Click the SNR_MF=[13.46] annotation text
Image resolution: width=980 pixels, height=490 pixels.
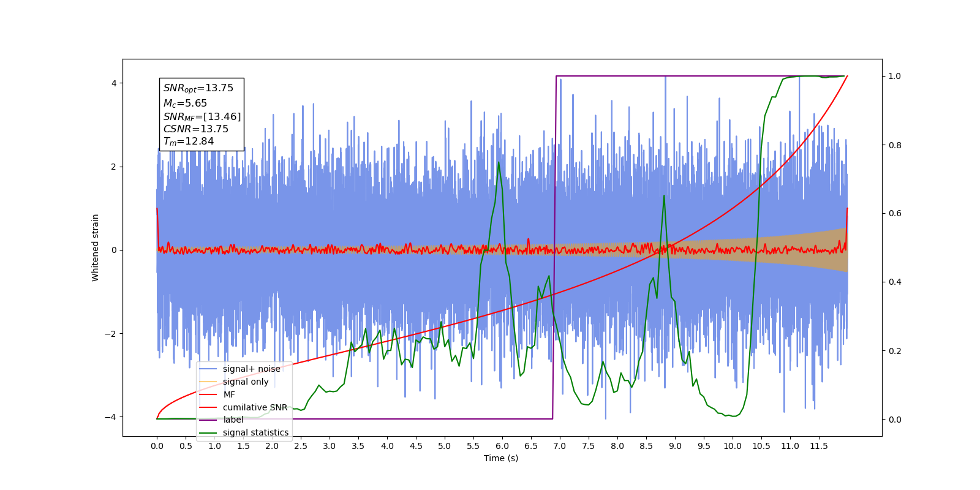(202, 116)
